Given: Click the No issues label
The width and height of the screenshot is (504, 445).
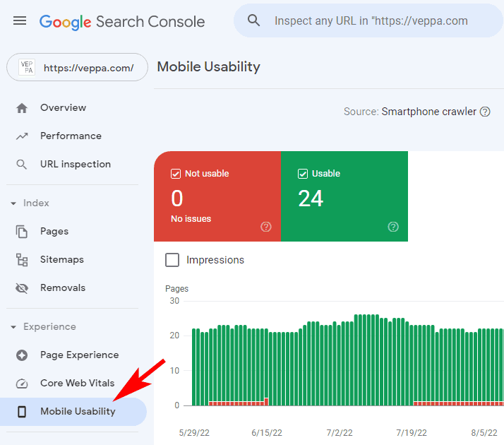Looking at the screenshot, I should (191, 219).
